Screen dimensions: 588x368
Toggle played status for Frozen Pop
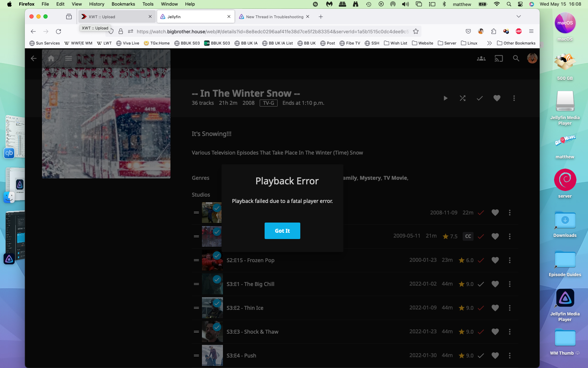pyautogui.click(x=481, y=260)
